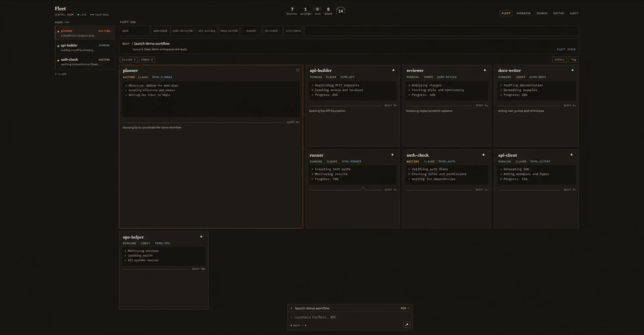Toggle the DOCS-WRITER filter chip

pyautogui.click(x=229, y=31)
